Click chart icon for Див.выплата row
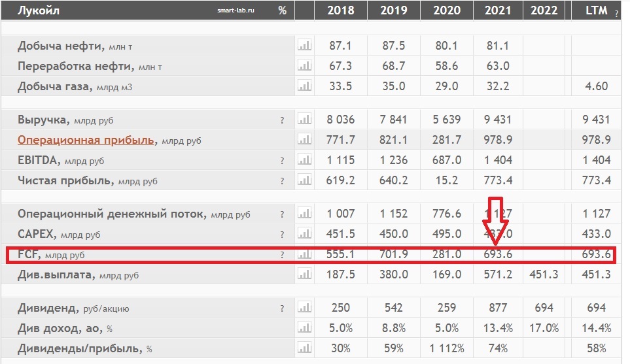 304,274
